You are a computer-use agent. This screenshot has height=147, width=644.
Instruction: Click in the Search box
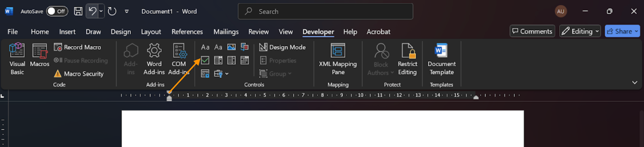coord(326,11)
